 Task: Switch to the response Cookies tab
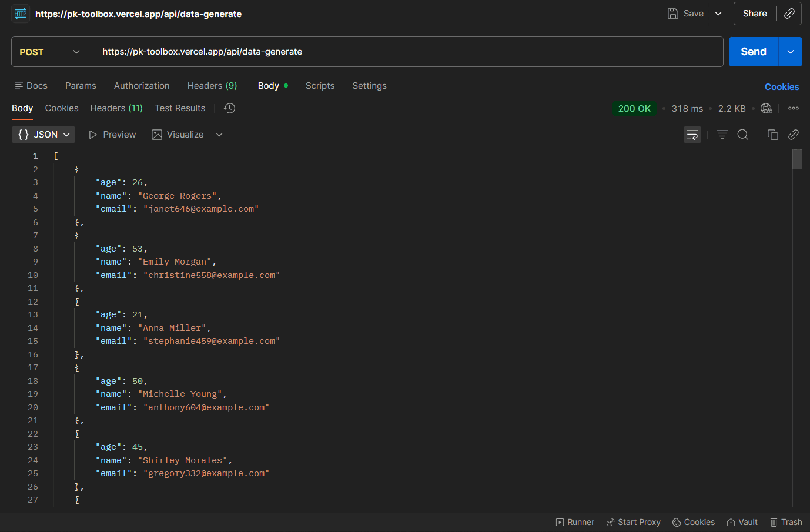(62, 108)
